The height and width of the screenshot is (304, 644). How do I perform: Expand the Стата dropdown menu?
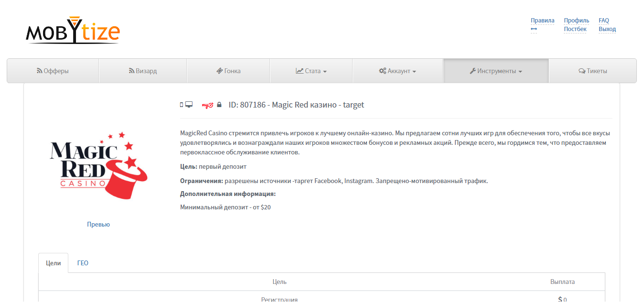pos(311,71)
